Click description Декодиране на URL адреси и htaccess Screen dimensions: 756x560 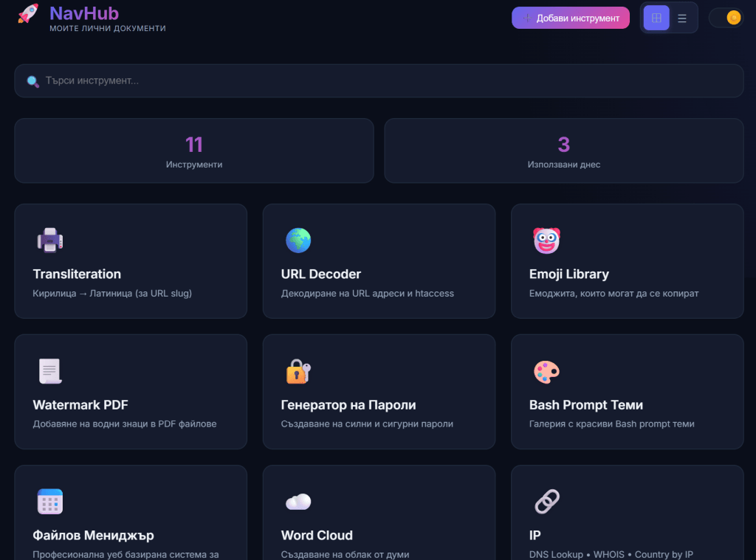[368, 293]
